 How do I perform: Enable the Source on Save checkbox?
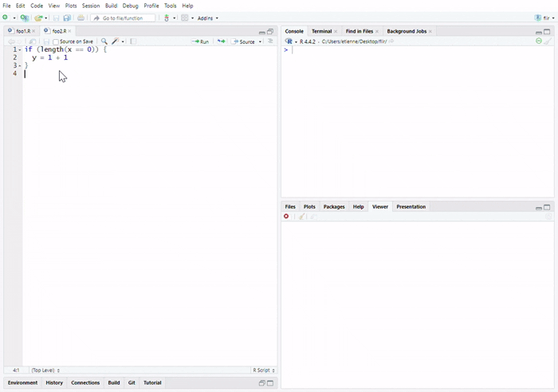(56, 42)
